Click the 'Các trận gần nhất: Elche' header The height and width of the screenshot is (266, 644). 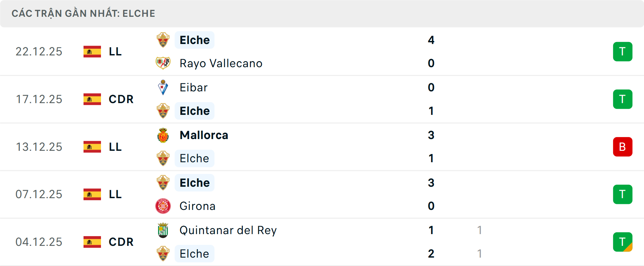[x=83, y=13]
